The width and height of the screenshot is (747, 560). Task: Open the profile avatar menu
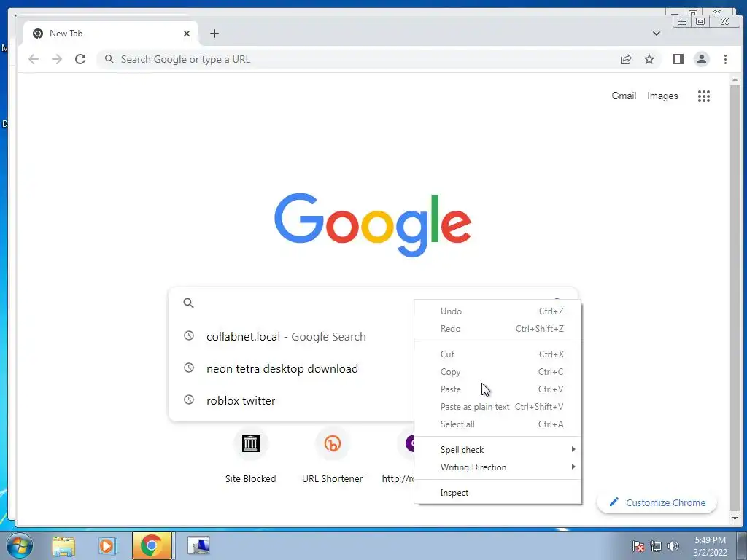(x=701, y=59)
